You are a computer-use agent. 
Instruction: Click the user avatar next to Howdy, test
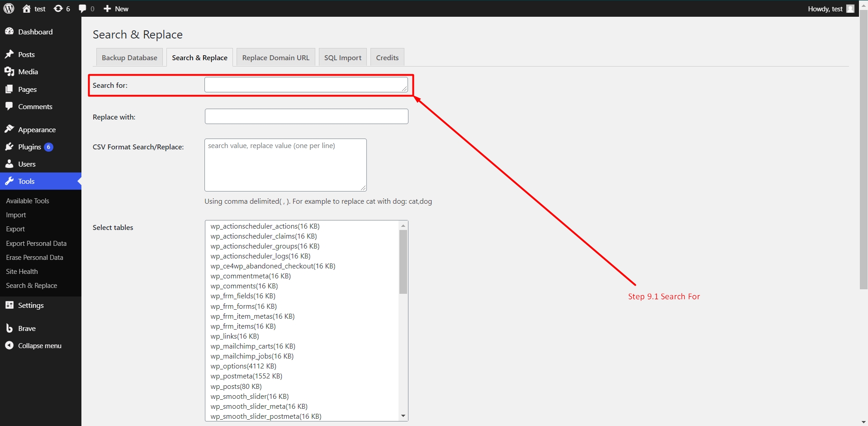(x=850, y=9)
